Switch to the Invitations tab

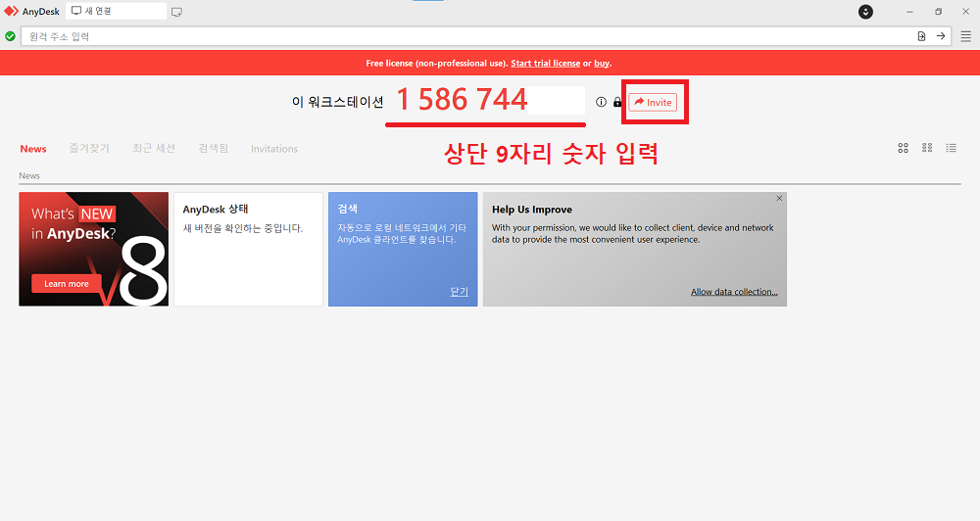(x=273, y=149)
